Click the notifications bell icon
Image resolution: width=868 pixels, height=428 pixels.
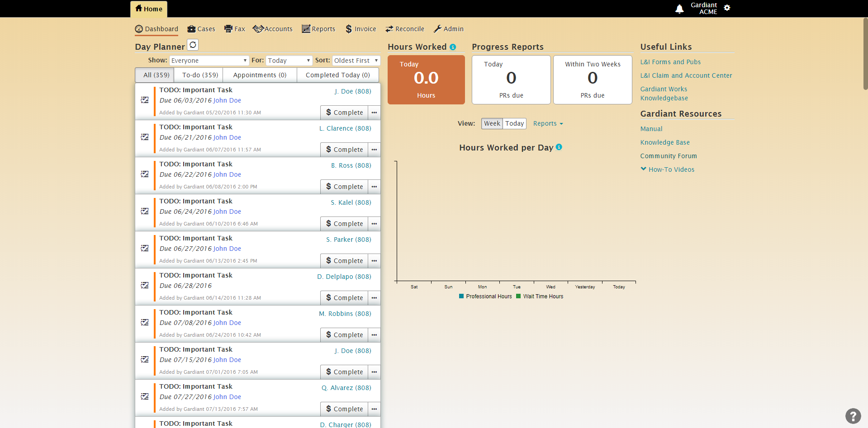(x=679, y=9)
